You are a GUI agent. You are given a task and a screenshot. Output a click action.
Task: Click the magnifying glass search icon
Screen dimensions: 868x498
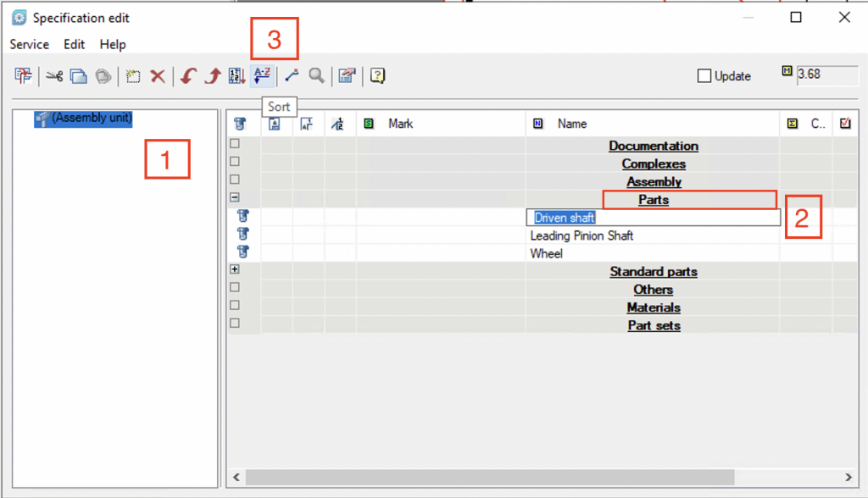coord(316,76)
